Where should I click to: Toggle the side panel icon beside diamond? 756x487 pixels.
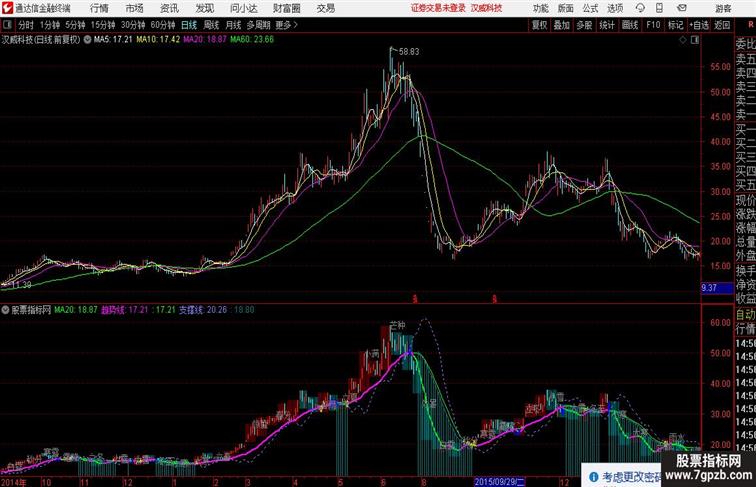click(x=695, y=40)
